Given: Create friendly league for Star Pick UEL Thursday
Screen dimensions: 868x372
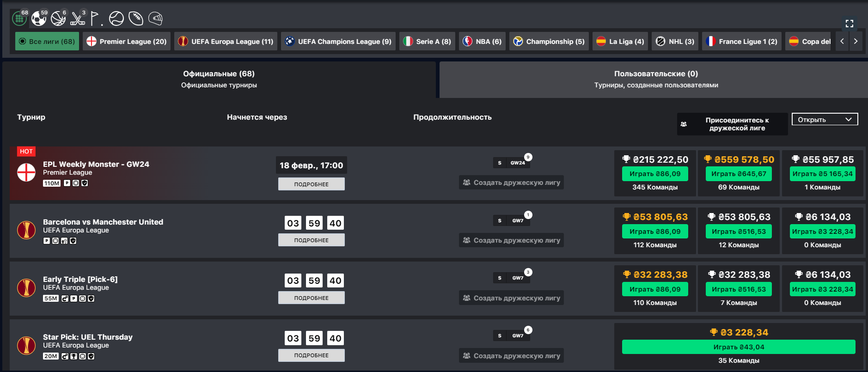Looking at the screenshot, I should point(511,355).
